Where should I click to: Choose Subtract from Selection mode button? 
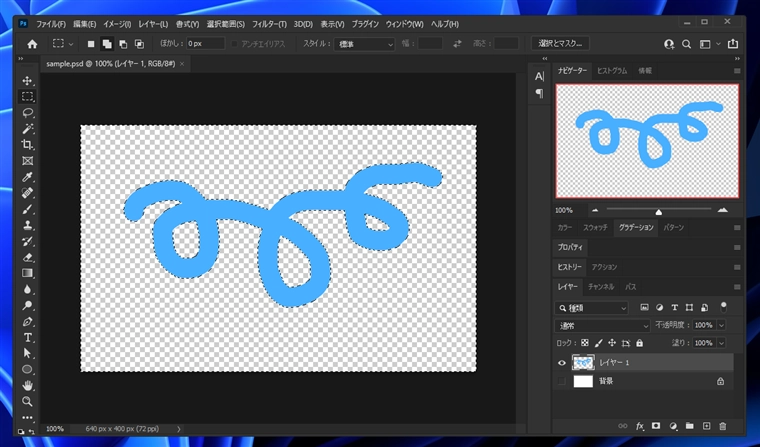tap(123, 44)
